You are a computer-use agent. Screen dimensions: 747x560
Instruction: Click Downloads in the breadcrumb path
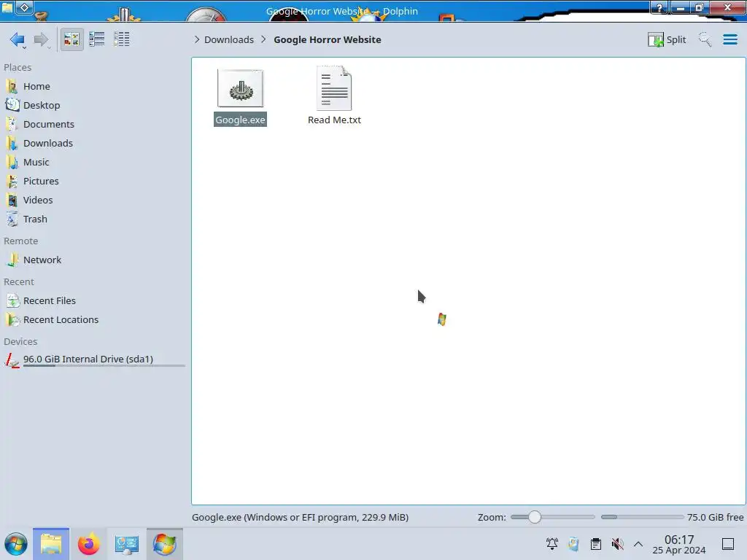(228, 39)
